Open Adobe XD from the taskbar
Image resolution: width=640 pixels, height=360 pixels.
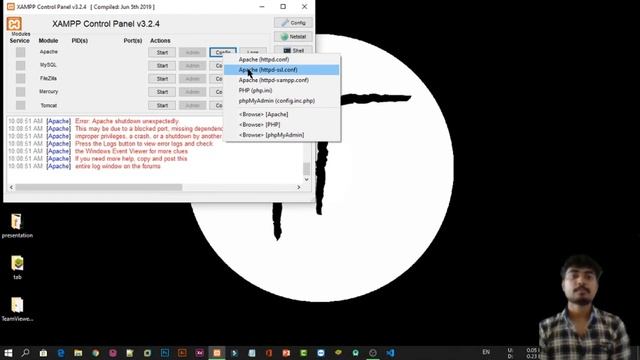pos(200,353)
